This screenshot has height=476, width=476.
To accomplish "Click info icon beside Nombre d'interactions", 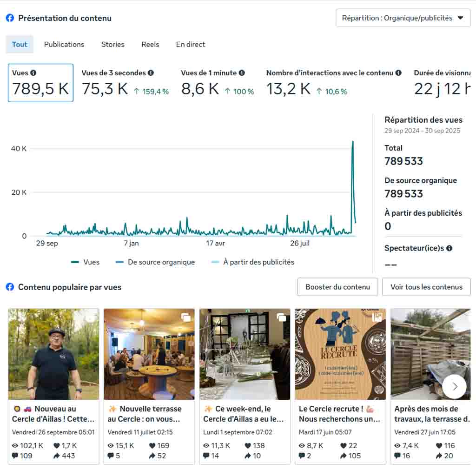I will point(398,73).
